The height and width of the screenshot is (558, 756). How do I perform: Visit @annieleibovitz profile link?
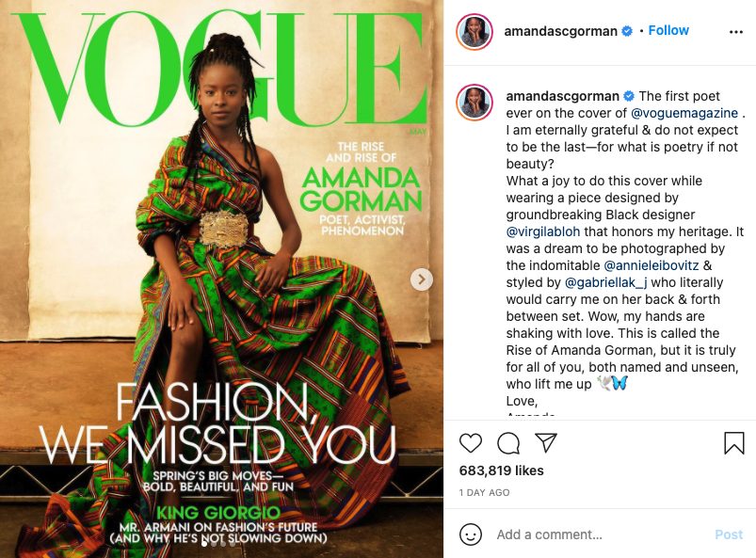651,265
